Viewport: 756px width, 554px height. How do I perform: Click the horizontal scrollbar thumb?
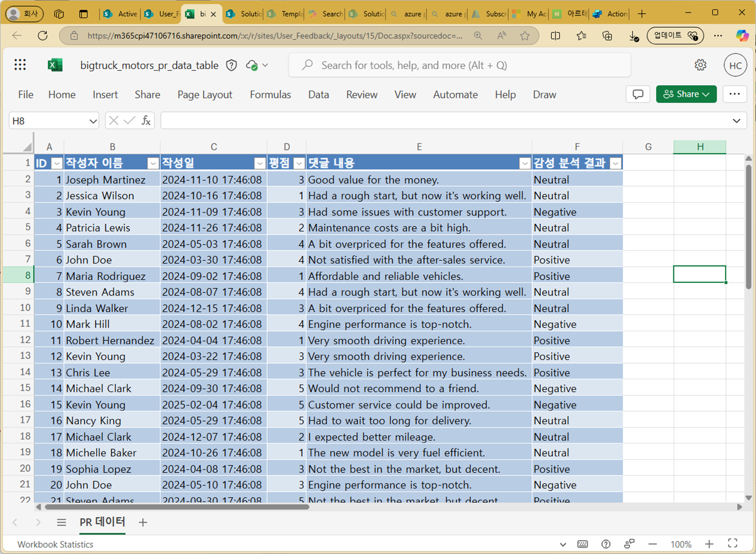point(177,506)
